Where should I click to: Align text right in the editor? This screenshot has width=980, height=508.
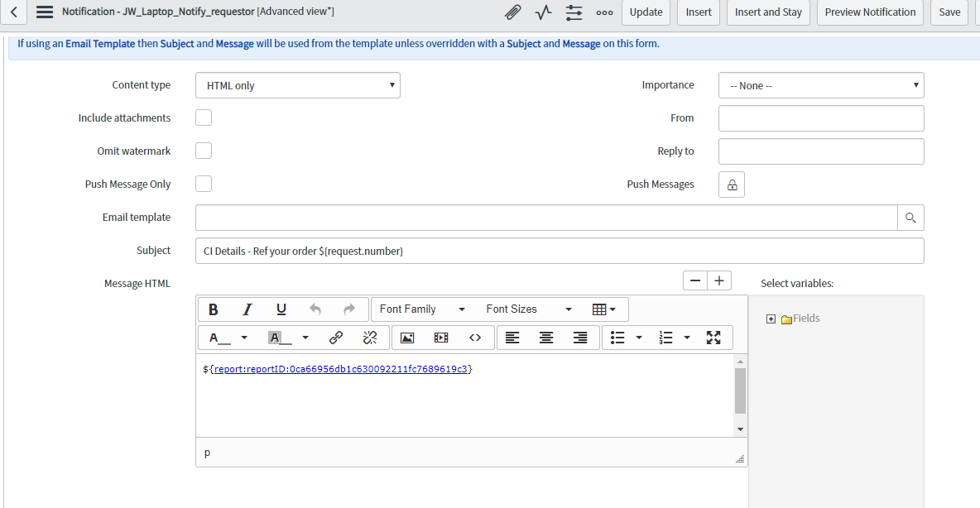pos(580,338)
